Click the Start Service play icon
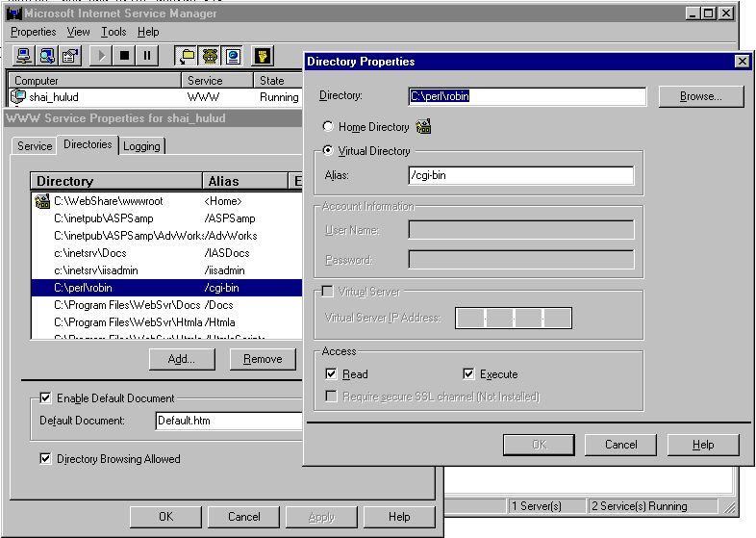Screen dimensions: 756x538 [101, 56]
